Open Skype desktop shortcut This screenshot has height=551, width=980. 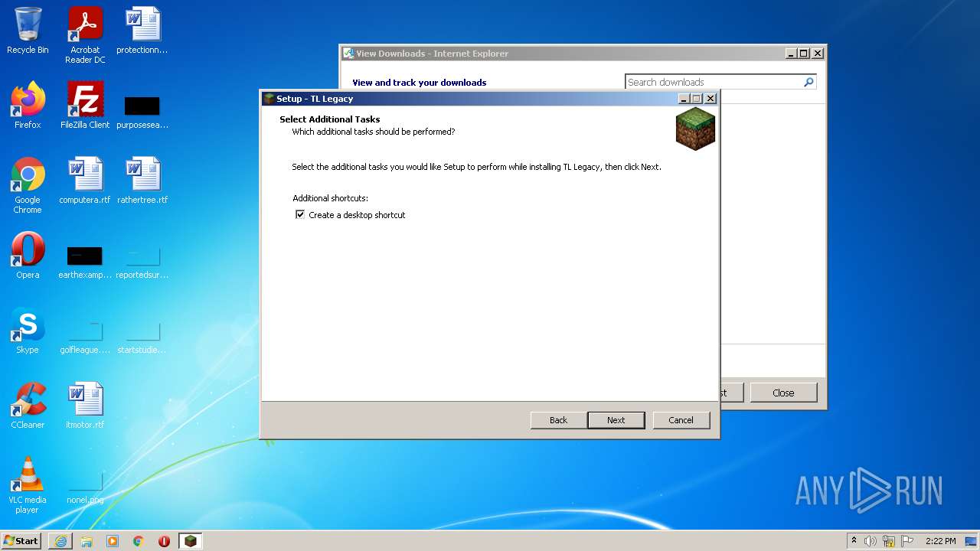click(28, 331)
